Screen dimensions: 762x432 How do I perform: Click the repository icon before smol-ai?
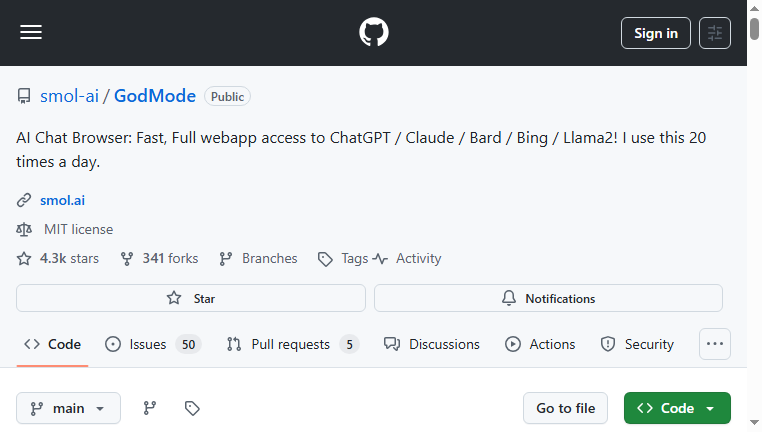(x=24, y=96)
